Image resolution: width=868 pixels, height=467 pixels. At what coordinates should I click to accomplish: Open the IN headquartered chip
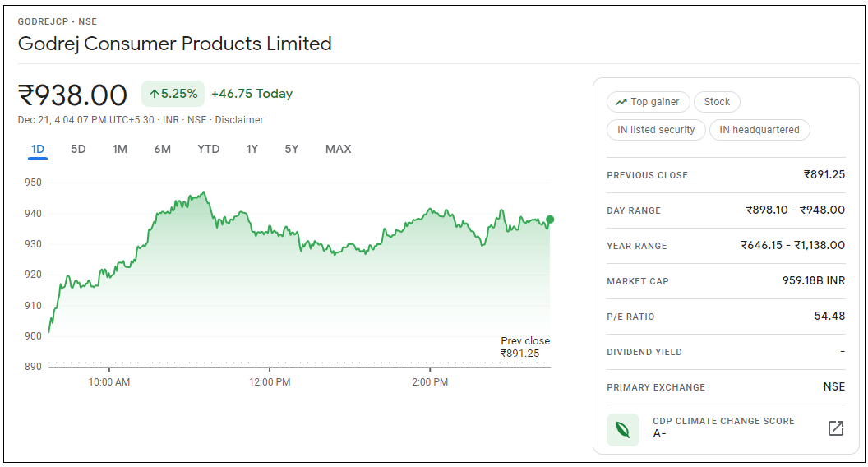759,130
